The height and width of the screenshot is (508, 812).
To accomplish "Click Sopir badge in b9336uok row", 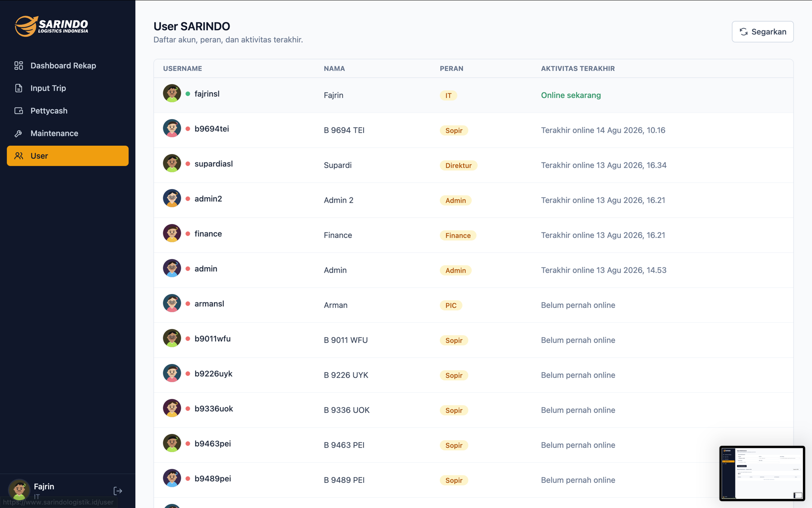I will 454,410.
